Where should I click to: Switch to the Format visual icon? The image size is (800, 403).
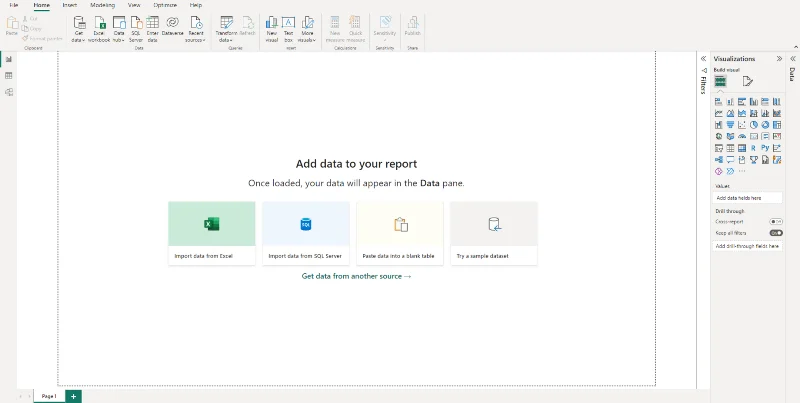pos(747,81)
